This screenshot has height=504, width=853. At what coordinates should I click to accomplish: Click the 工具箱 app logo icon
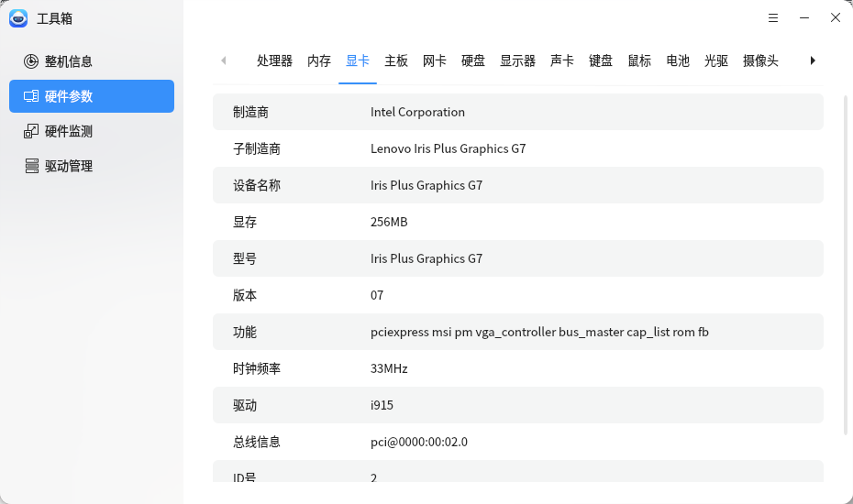pos(18,18)
